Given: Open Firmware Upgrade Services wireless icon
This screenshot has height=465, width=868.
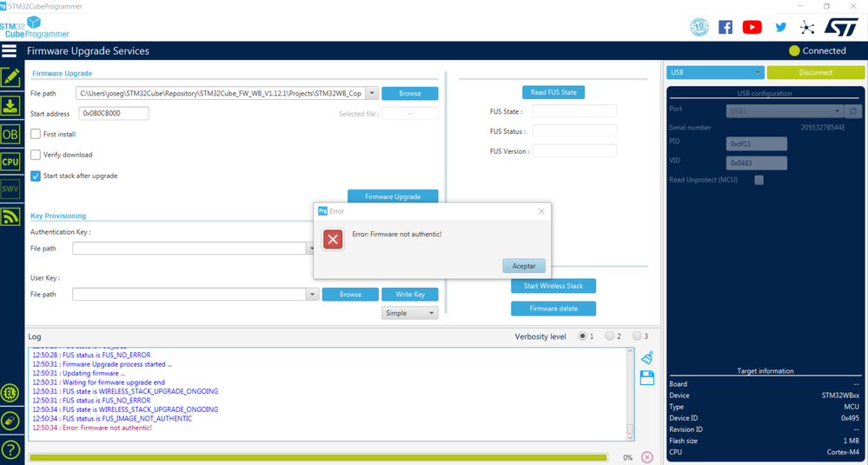Looking at the screenshot, I should [10, 217].
